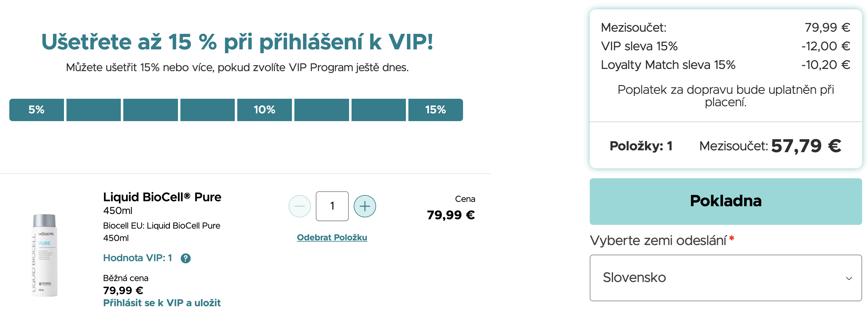Click the Hodnota VIP: 1 label

click(x=138, y=258)
